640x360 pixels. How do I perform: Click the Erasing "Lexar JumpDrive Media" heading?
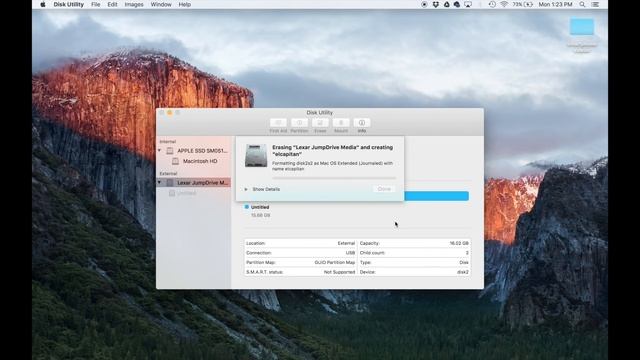(333, 151)
